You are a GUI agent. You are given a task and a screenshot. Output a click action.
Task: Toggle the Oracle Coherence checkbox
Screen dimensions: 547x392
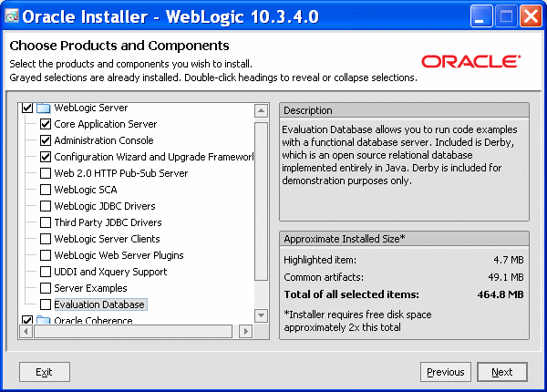[x=27, y=320]
